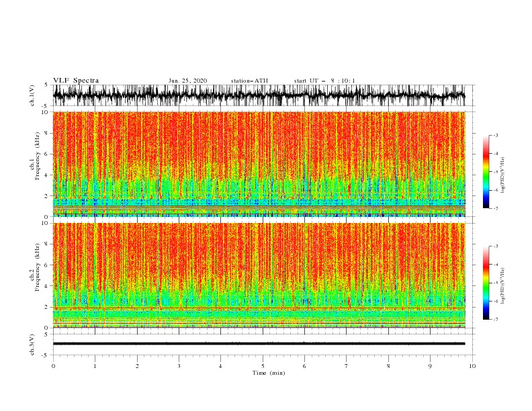The image size is (532, 411).
Task: Click the "Time (min)" axis title
Action: pos(269,373)
